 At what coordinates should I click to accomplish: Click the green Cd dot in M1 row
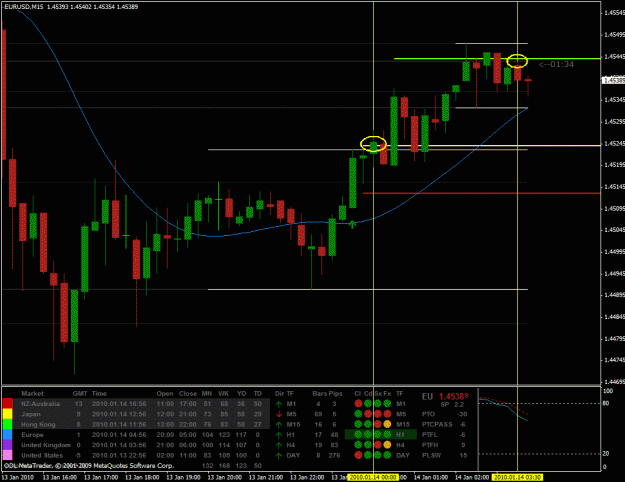pyautogui.click(x=368, y=403)
